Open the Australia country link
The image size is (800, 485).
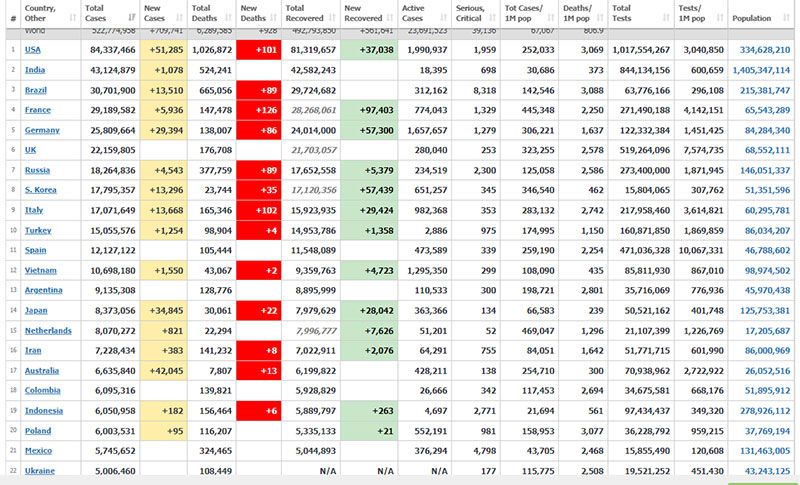(42, 371)
